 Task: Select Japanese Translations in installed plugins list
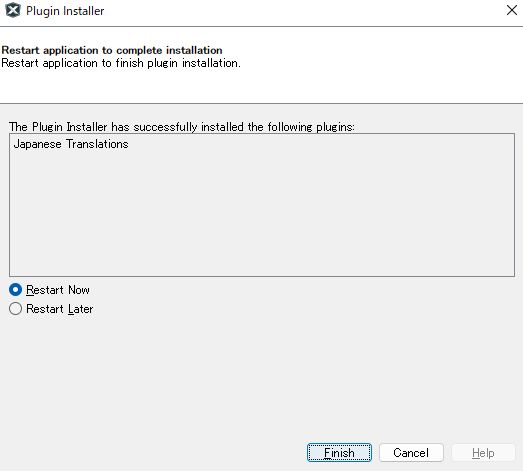click(71, 144)
